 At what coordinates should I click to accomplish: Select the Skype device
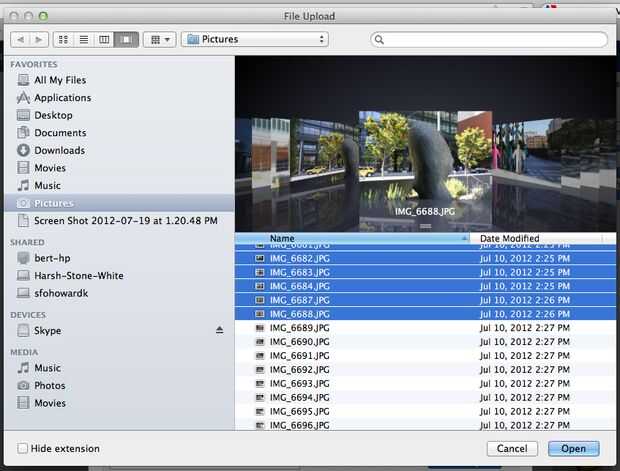pyautogui.click(x=119, y=331)
